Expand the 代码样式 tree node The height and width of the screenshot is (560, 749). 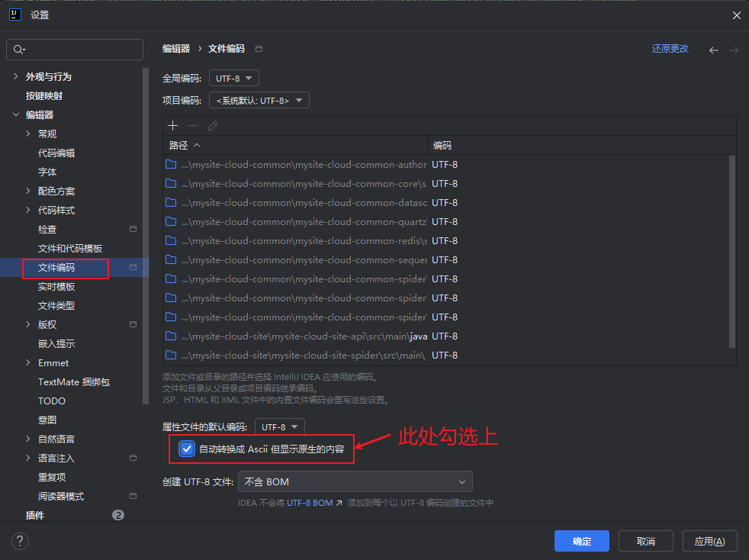[x=27, y=211]
